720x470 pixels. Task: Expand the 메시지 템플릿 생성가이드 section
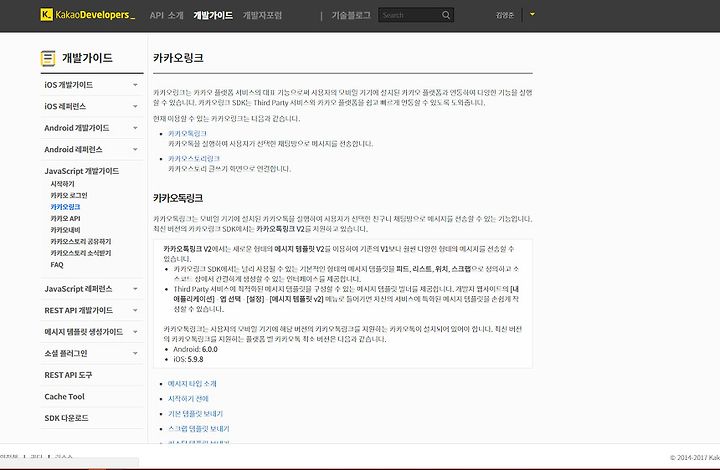click(92, 332)
